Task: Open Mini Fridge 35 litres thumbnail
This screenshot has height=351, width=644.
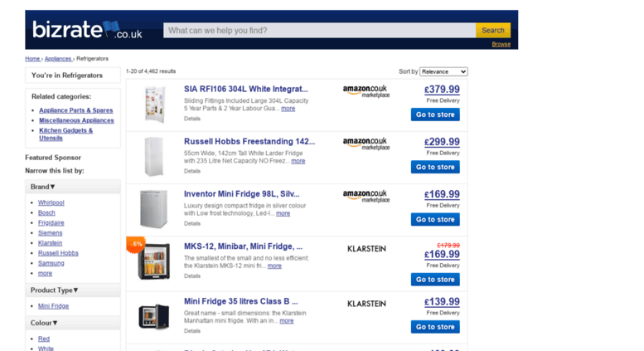Action: pos(154,316)
